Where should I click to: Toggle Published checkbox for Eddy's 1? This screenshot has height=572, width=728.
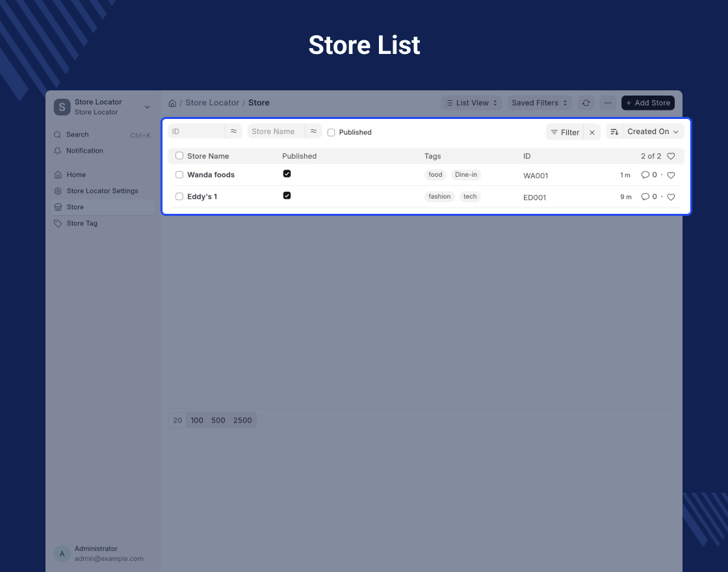pyautogui.click(x=287, y=196)
